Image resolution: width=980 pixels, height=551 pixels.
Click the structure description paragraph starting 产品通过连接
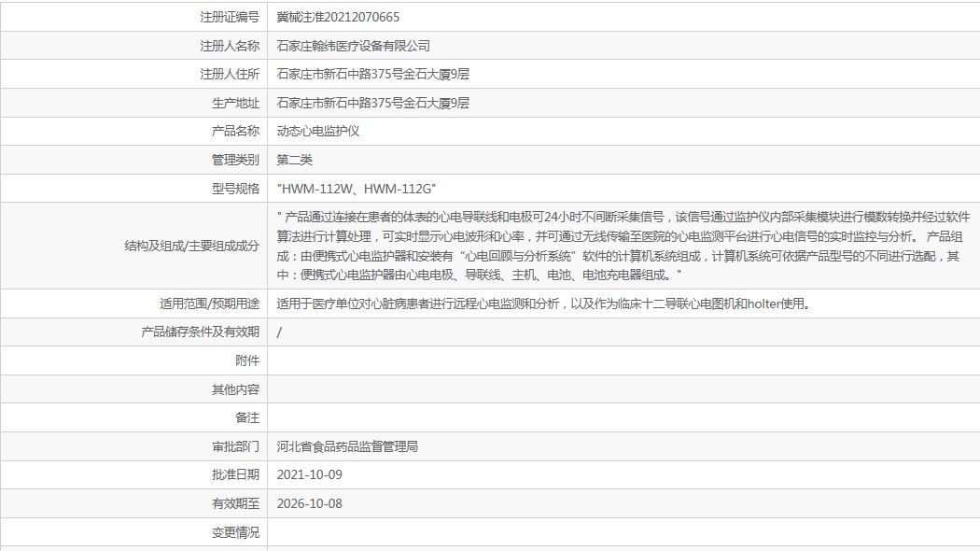[x=623, y=246]
